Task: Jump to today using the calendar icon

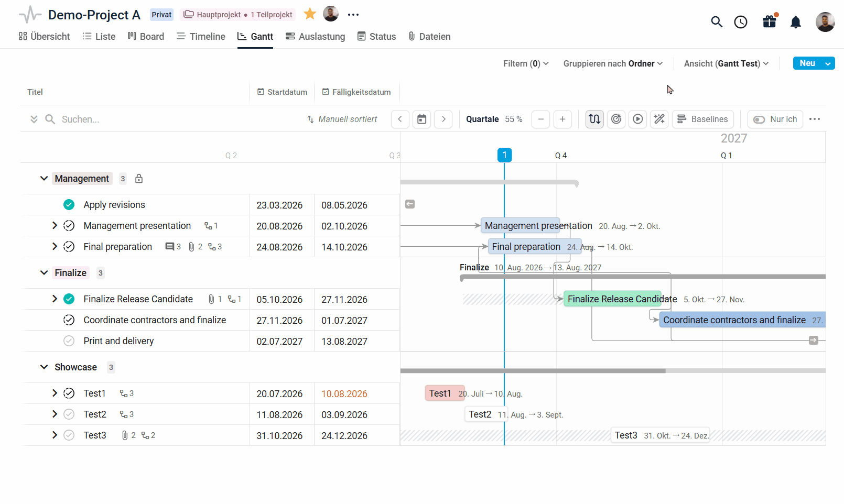Action: click(x=421, y=119)
